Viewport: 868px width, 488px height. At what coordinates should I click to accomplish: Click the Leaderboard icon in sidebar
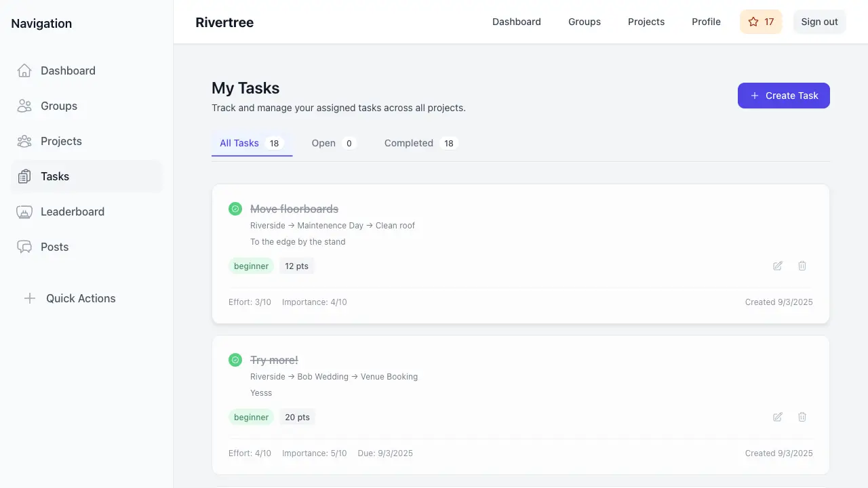click(x=24, y=211)
